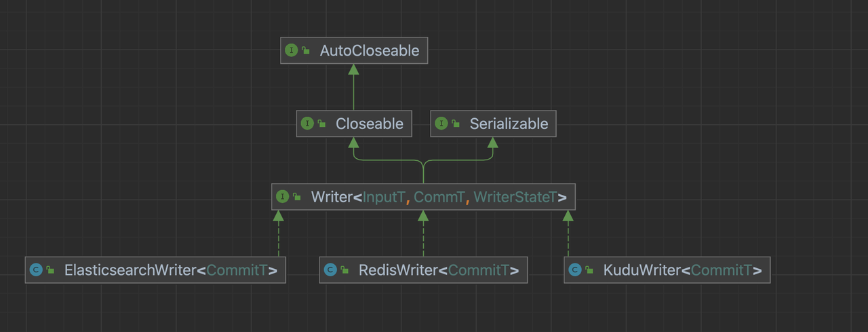Click the interface icon beside Closeable
Viewport: 868px width, 332px height.
pos(307,124)
